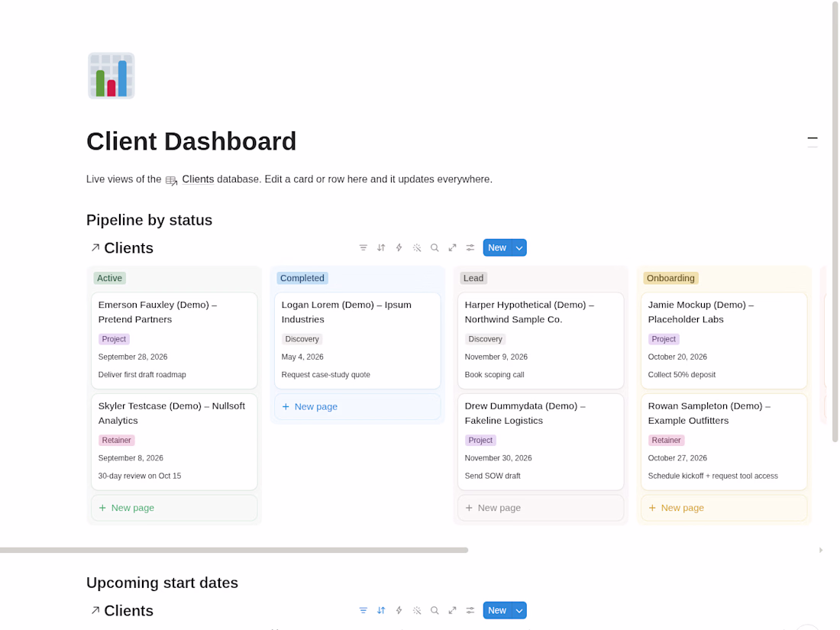Open Upcoming start dates view in full page
The image size is (840, 630).
point(453,610)
